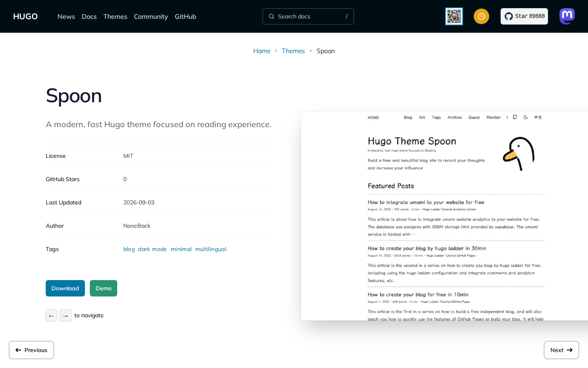Click the Download button
588x368 pixels.
(x=65, y=288)
